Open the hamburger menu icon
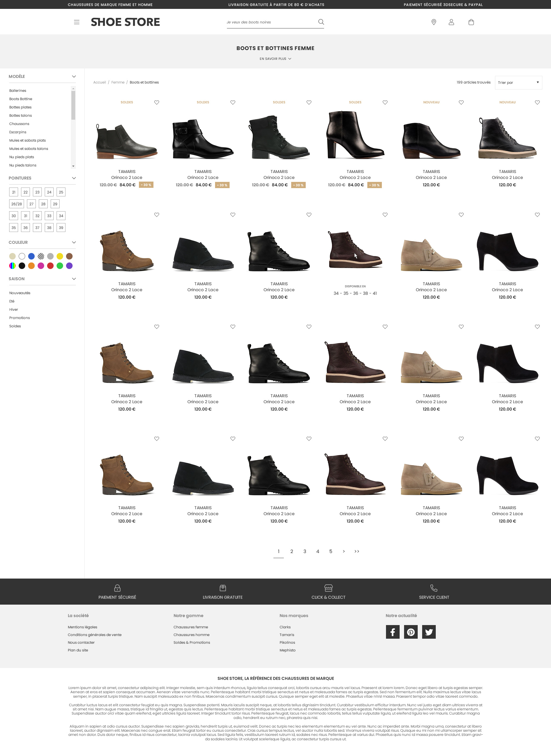 click(x=76, y=22)
